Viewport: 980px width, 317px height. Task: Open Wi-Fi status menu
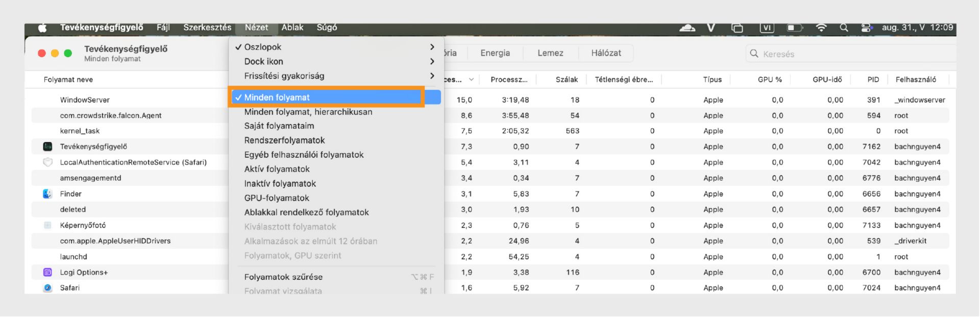coord(821,28)
